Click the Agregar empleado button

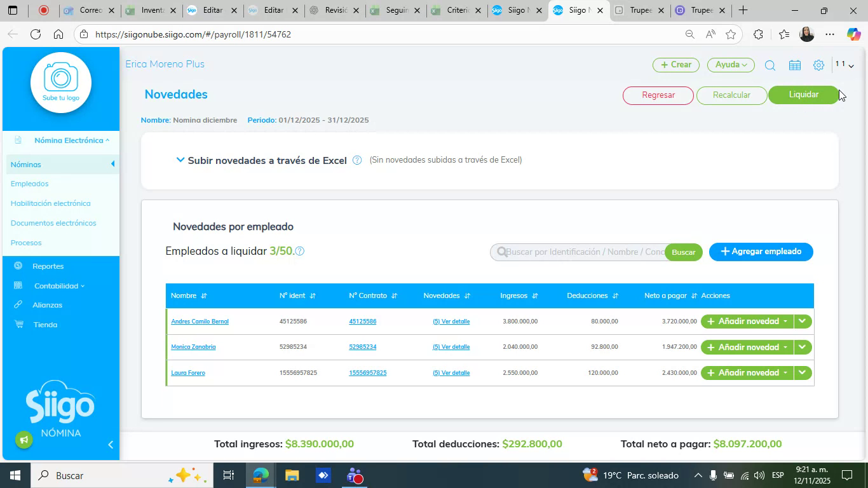(761, 252)
